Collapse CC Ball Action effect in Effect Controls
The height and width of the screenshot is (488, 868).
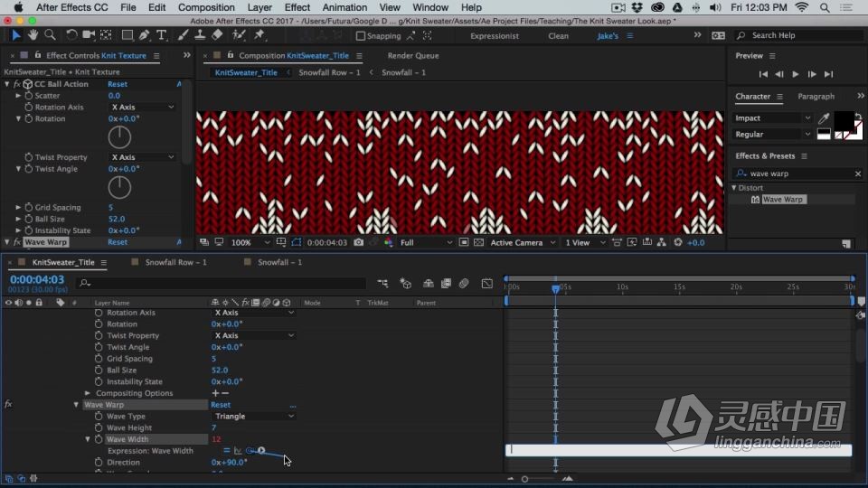[x=7, y=84]
